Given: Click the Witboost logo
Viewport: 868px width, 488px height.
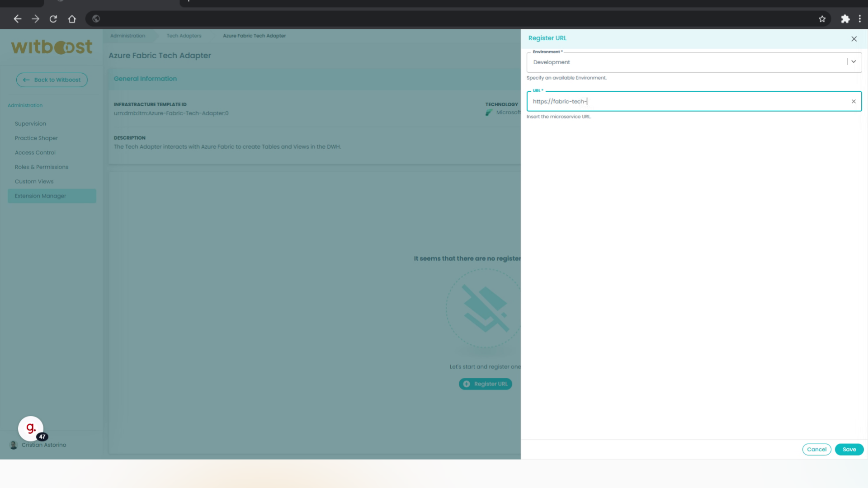Looking at the screenshot, I should pyautogui.click(x=52, y=47).
